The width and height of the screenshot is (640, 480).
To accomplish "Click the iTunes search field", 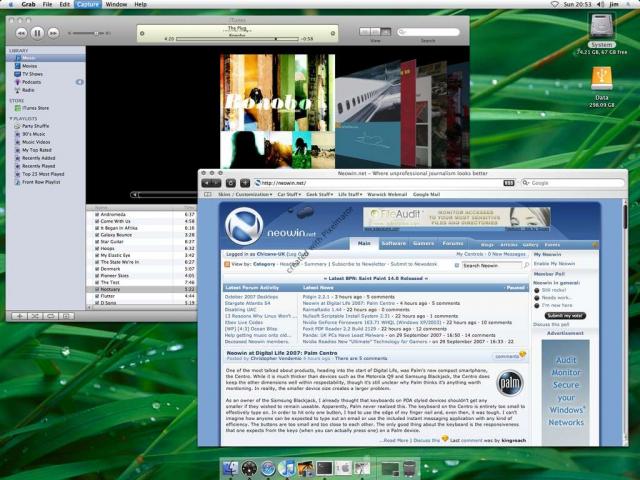I will coord(428,32).
